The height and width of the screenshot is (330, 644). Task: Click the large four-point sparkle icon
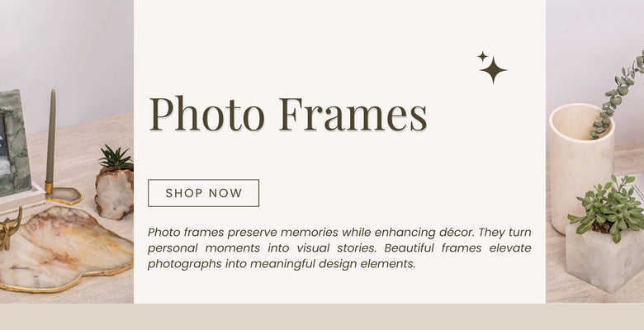pyautogui.click(x=493, y=69)
